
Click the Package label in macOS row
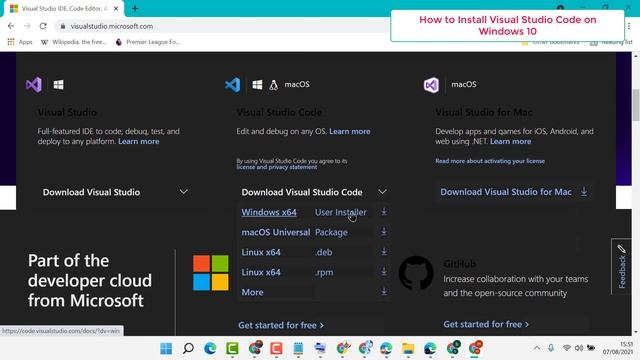pos(331,232)
